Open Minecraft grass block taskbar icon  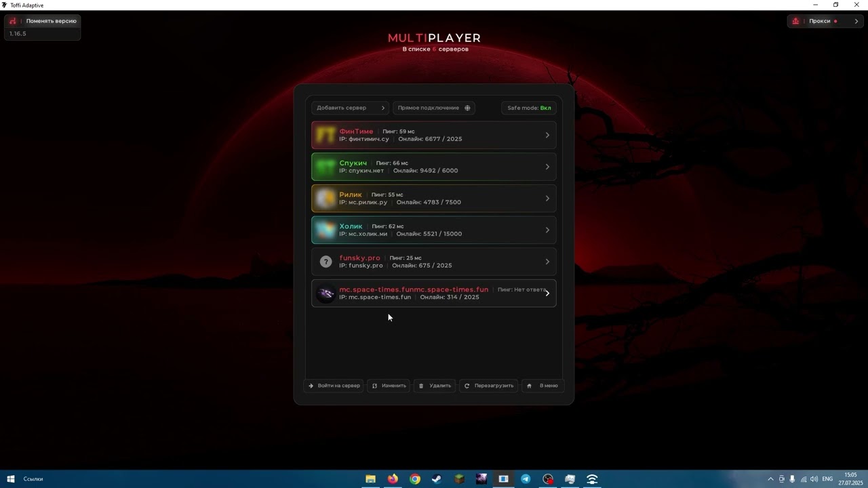pos(459,479)
